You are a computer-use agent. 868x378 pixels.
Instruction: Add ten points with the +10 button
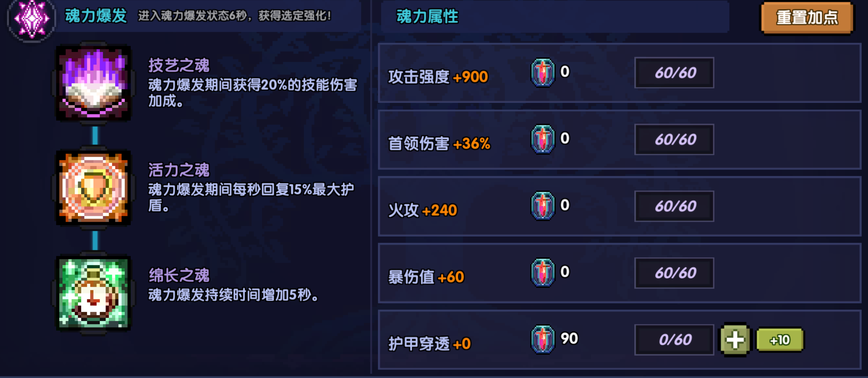780,340
